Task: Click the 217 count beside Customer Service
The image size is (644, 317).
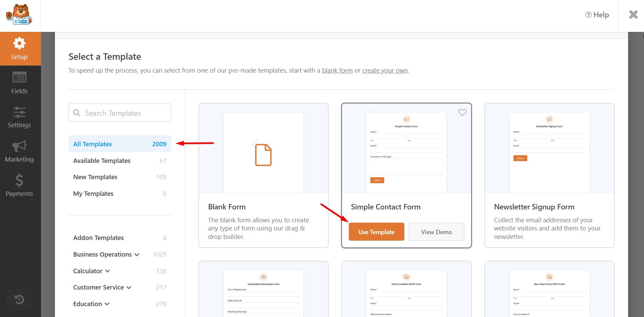Action: click(x=161, y=287)
